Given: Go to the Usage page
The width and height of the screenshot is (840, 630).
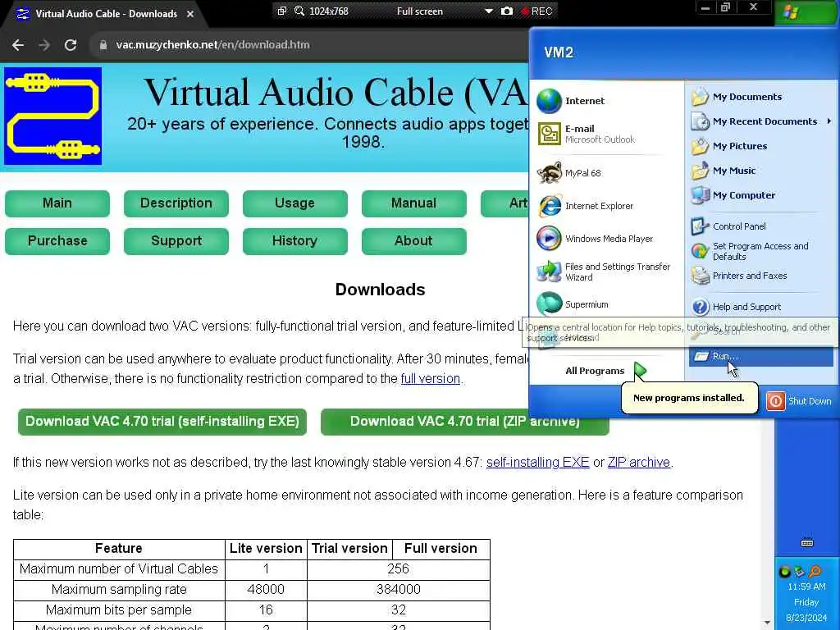Looking at the screenshot, I should pos(295,203).
